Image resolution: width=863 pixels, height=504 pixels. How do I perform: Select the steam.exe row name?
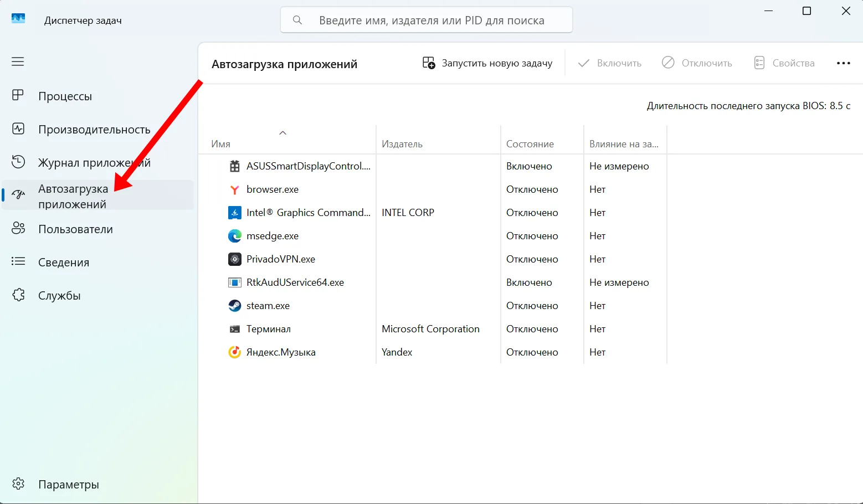pos(268,306)
